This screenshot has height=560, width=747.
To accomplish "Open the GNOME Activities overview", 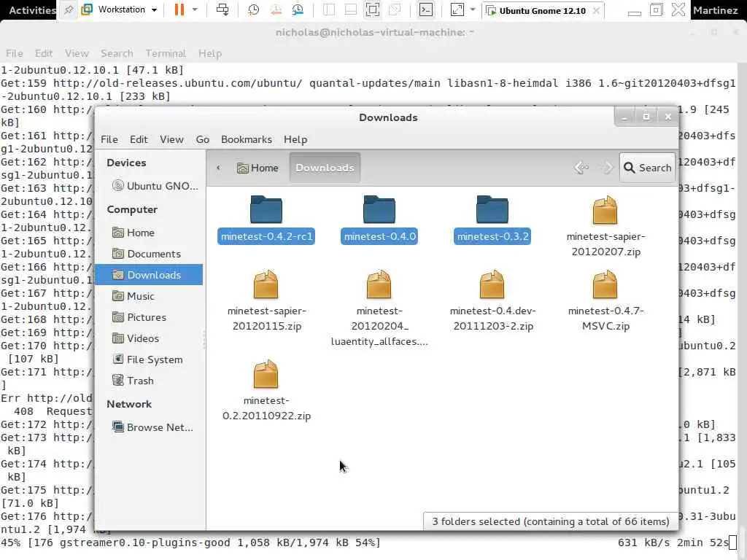I will coord(31,10).
